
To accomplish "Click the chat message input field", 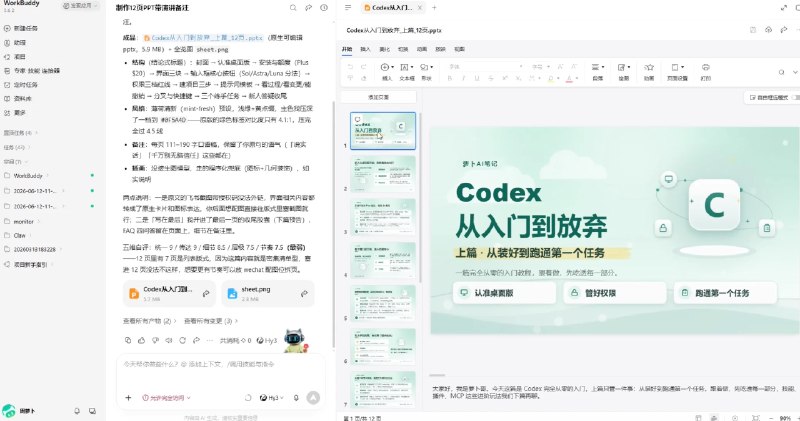I will point(221,373).
